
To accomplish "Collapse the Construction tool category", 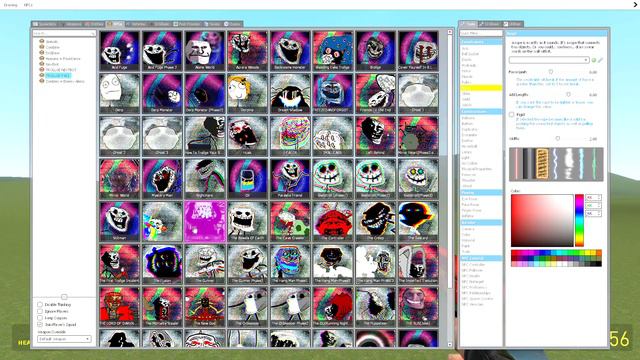I will click(x=481, y=111).
